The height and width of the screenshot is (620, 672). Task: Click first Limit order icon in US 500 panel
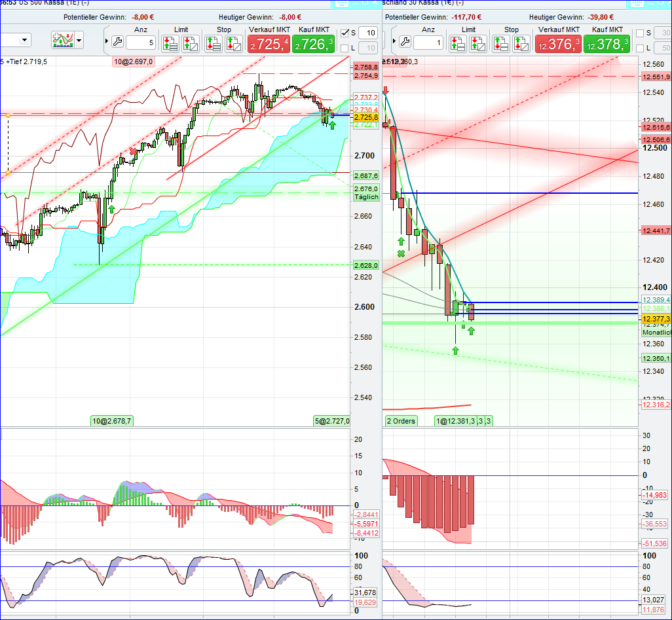[170, 44]
